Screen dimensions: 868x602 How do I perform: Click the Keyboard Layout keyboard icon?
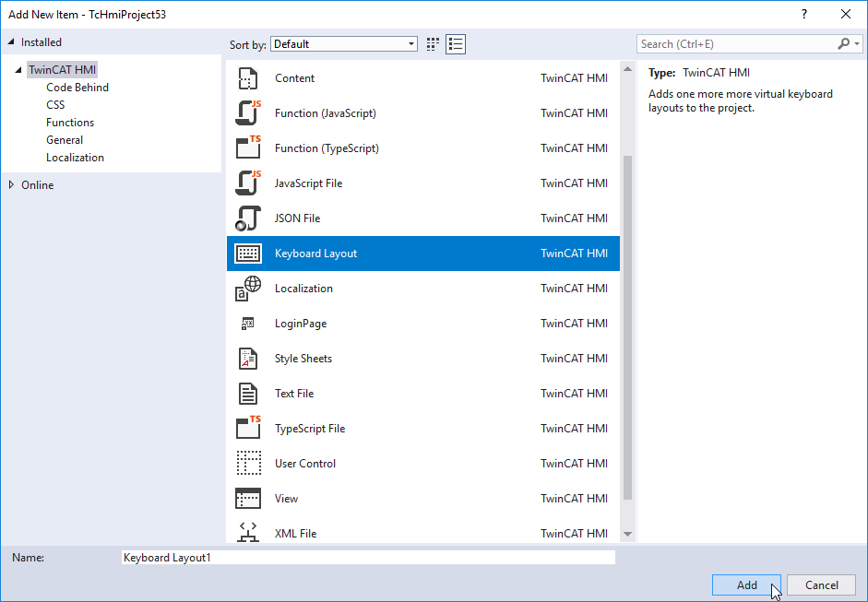click(x=248, y=254)
